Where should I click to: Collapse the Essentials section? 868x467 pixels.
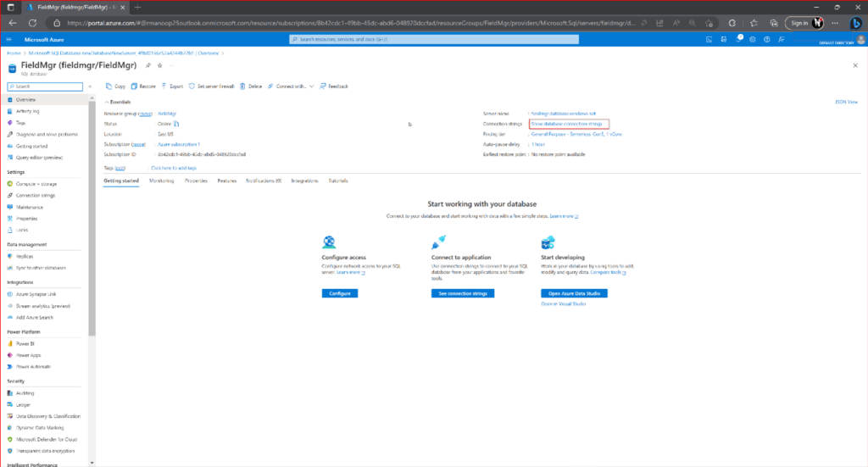pos(117,103)
